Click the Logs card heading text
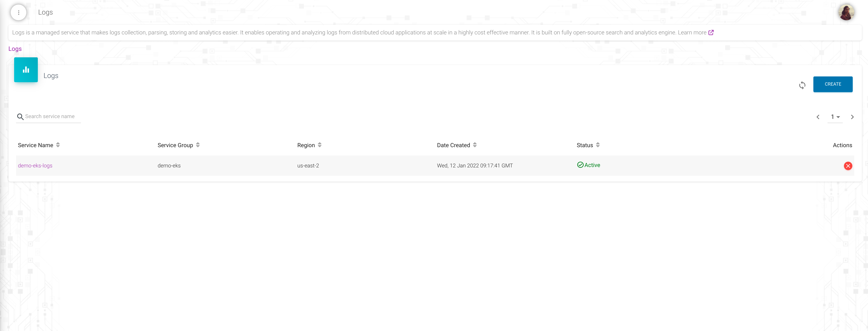 pyautogui.click(x=51, y=76)
